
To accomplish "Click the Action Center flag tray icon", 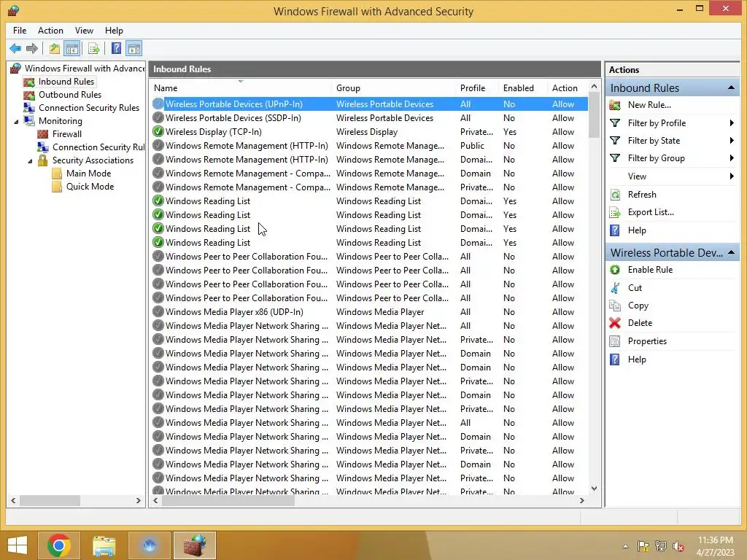I will (643, 546).
